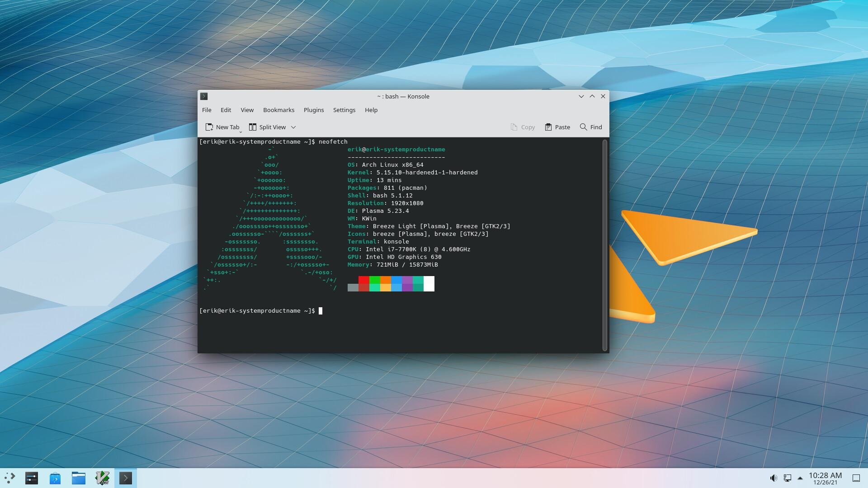Open the Plugins menu
The image size is (868, 488).
(x=313, y=110)
